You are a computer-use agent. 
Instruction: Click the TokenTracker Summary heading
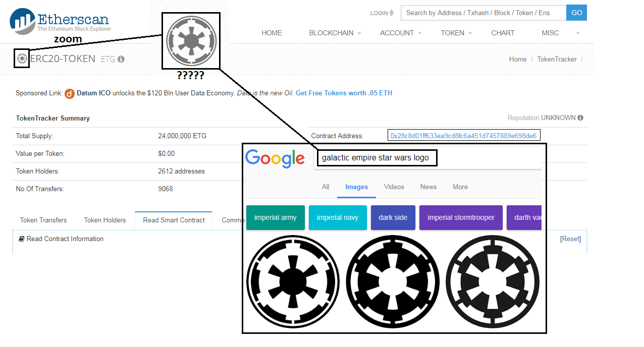[53, 118]
